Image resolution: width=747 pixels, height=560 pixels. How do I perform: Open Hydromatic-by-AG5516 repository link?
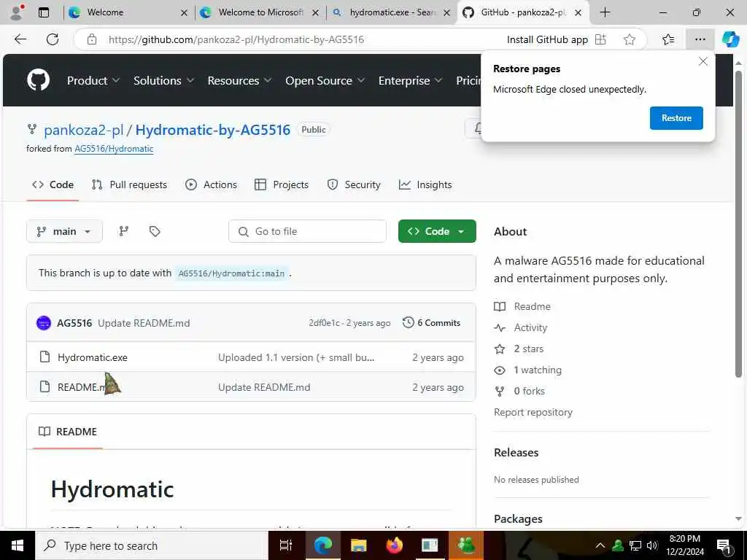tap(213, 130)
